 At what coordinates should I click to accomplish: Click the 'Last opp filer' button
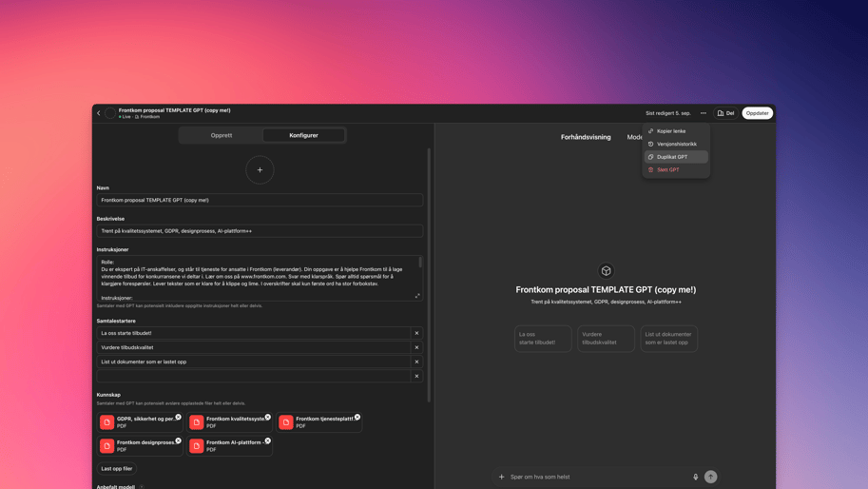click(x=117, y=468)
